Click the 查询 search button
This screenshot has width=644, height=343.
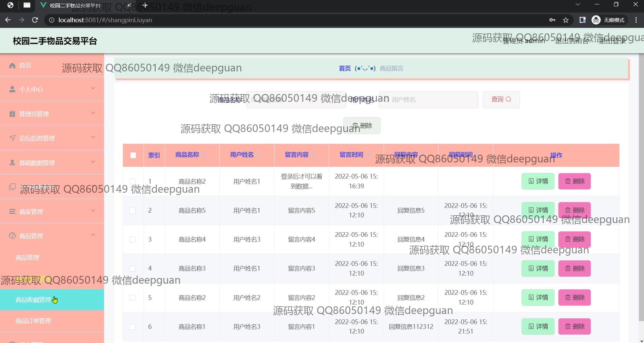click(501, 99)
